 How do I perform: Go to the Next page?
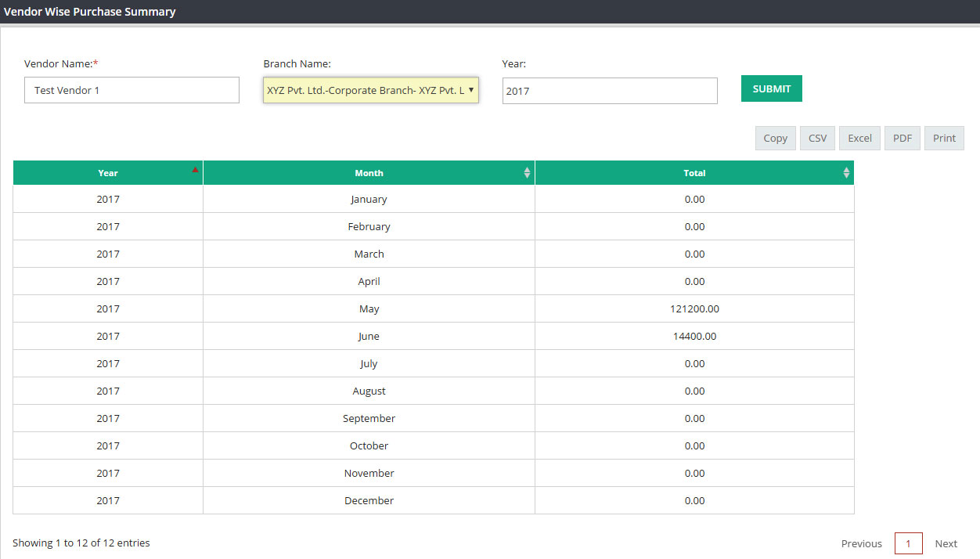tap(946, 543)
